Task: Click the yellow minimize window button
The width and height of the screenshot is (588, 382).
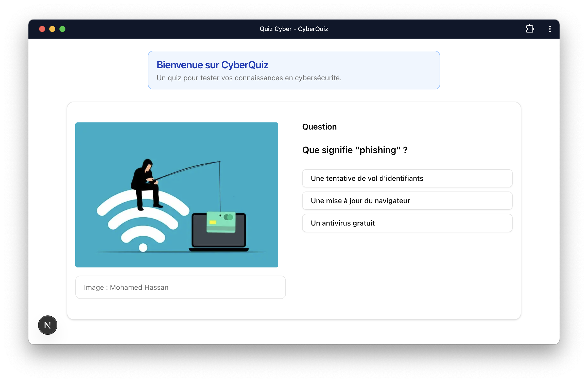Action: click(52, 29)
